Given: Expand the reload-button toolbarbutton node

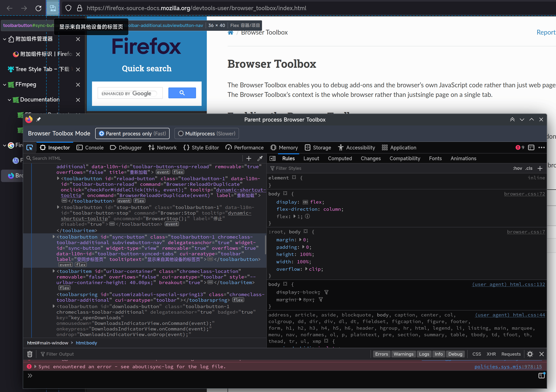Looking at the screenshot, I should [x=58, y=178].
